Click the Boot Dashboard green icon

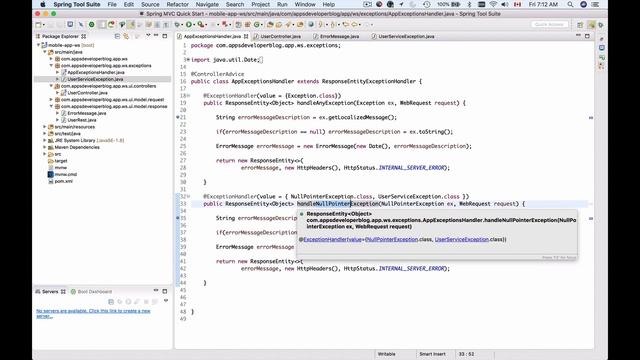coord(73,292)
